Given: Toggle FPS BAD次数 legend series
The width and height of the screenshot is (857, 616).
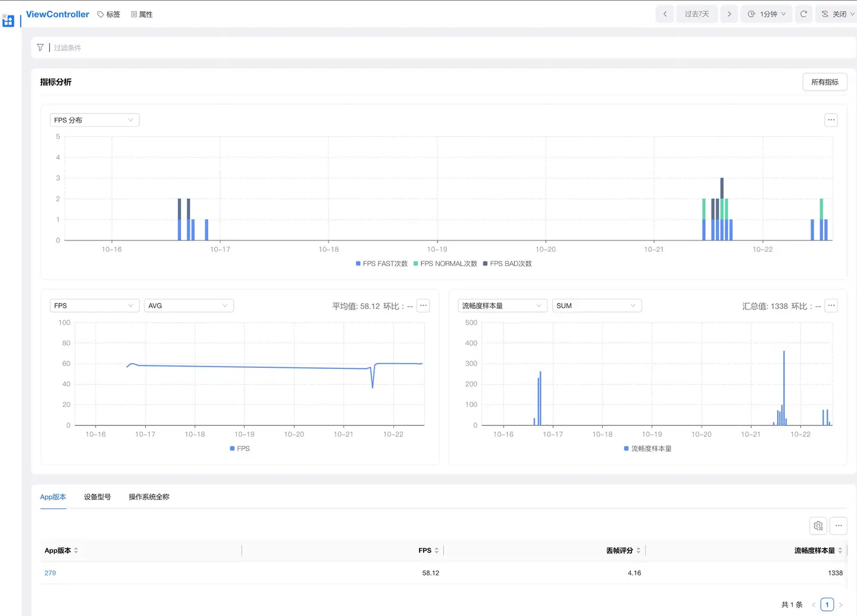Looking at the screenshot, I should 508,264.
